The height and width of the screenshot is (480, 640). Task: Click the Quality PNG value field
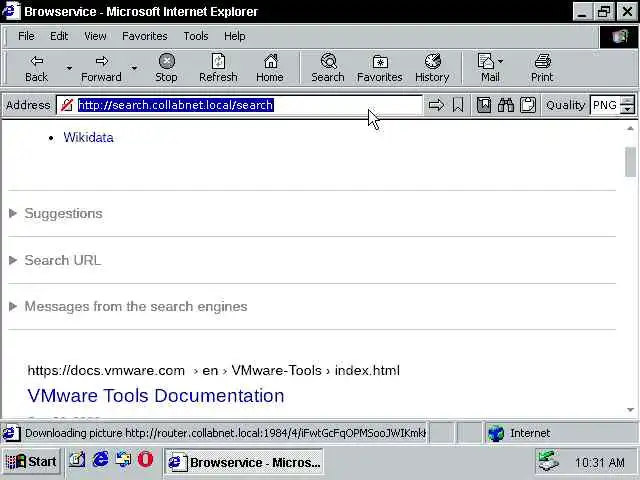coord(605,105)
